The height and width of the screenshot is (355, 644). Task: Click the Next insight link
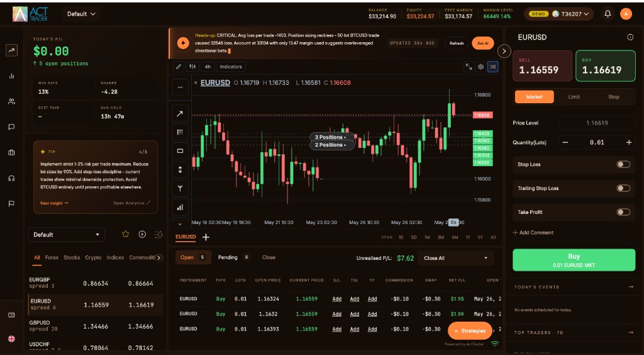[54, 203]
